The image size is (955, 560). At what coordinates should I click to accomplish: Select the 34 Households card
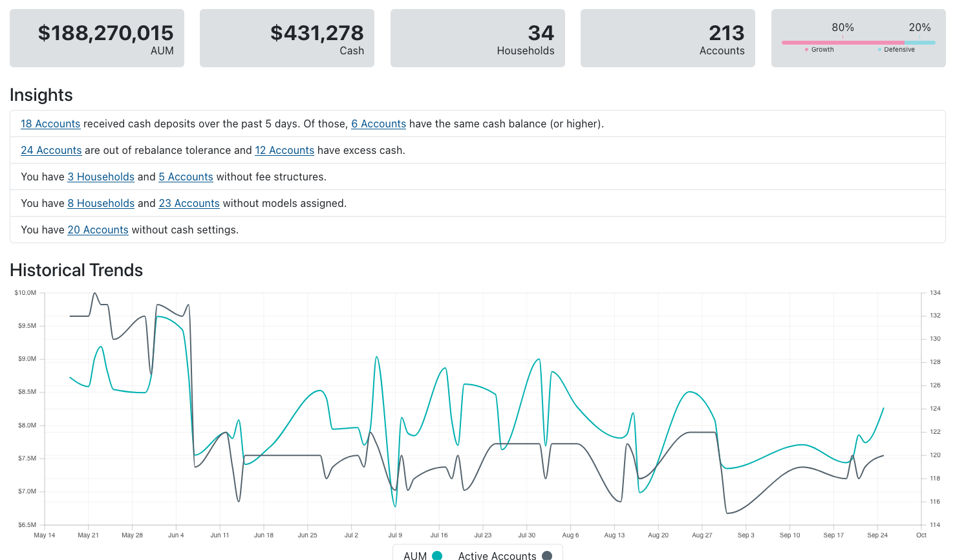point(478,38)
